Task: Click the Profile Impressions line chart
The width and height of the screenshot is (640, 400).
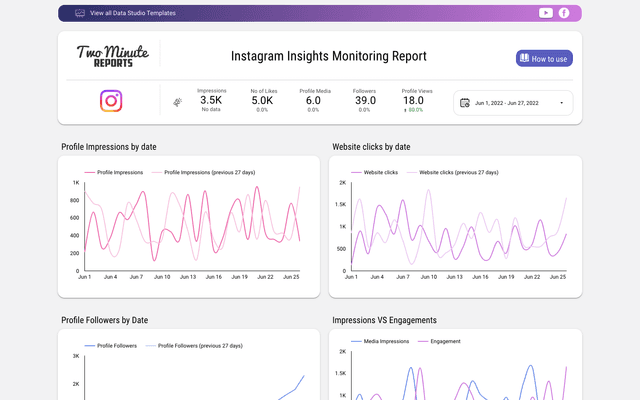Action: point(192,226)
